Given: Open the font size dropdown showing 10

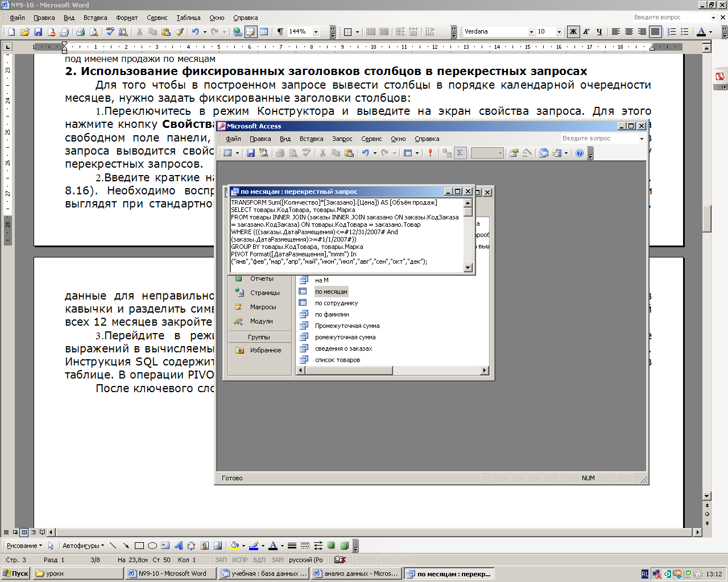Looking at the screenshot, I should tap(559, 32).
